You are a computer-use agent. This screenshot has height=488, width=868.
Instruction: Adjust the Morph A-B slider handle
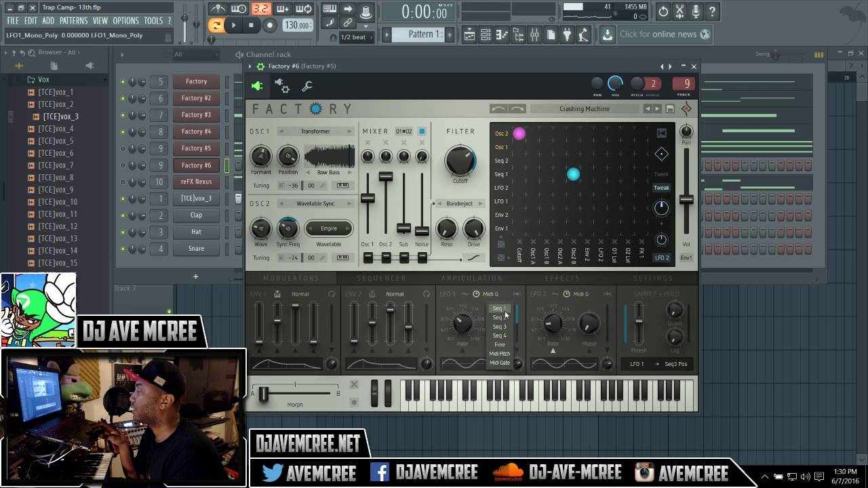click(264, 393)
